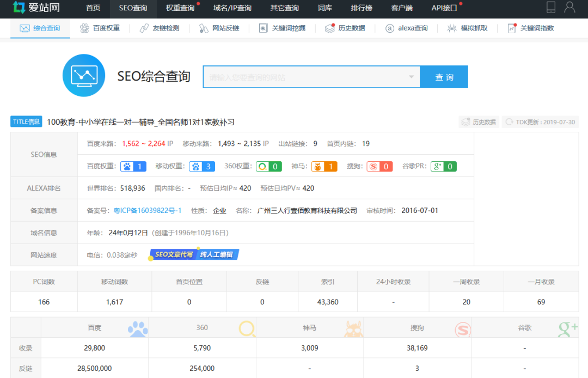This screenshot has width=588, height=378.
Task: Click the 关键词挖掘 icon
Action: tap(264, 28)
